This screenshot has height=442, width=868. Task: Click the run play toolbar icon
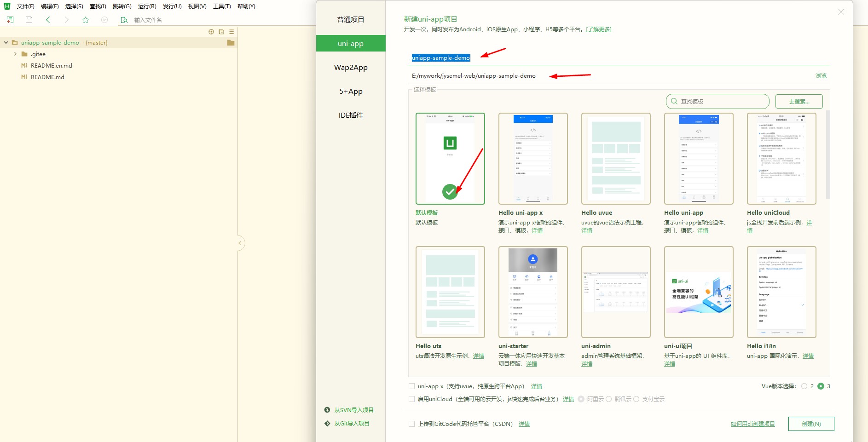(104, 20)
